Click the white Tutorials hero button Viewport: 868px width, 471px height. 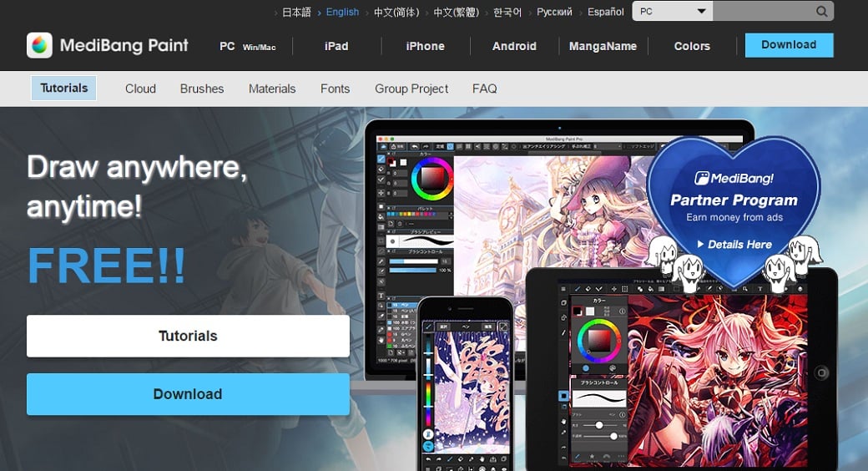pos(188,336)
